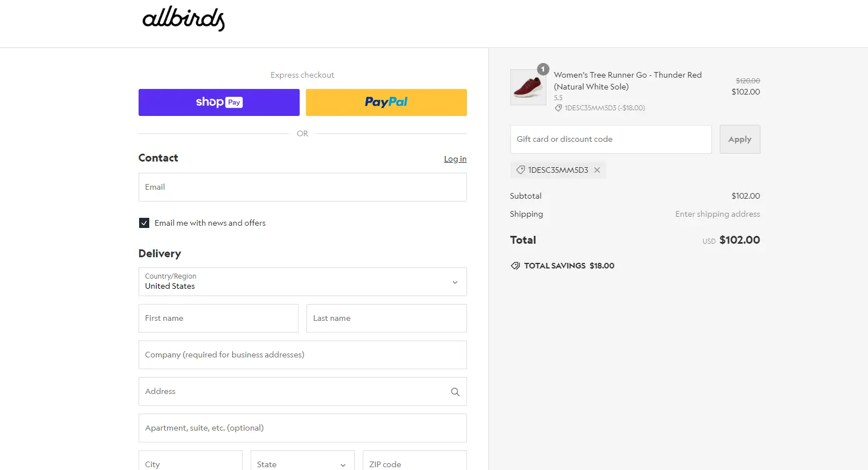Screen dimensions: 868x470
Task: Open the Country/Region dropdown
Action: point(302,281)
